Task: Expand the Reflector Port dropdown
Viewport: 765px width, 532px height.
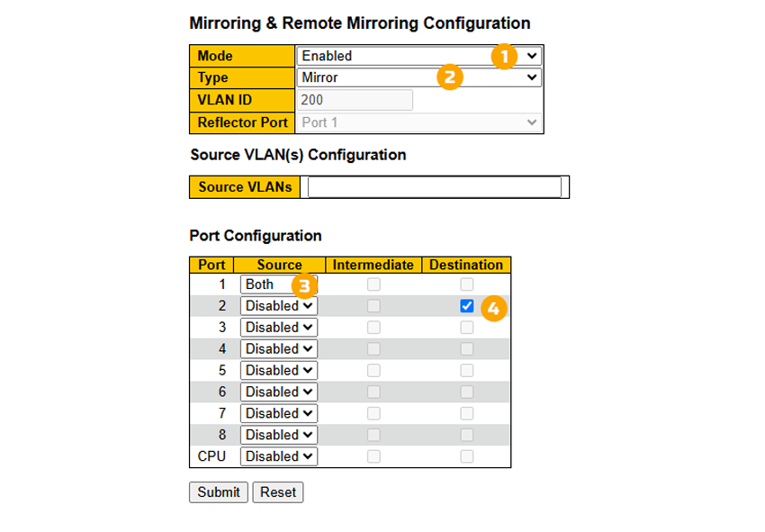Action: coord(419,122)
